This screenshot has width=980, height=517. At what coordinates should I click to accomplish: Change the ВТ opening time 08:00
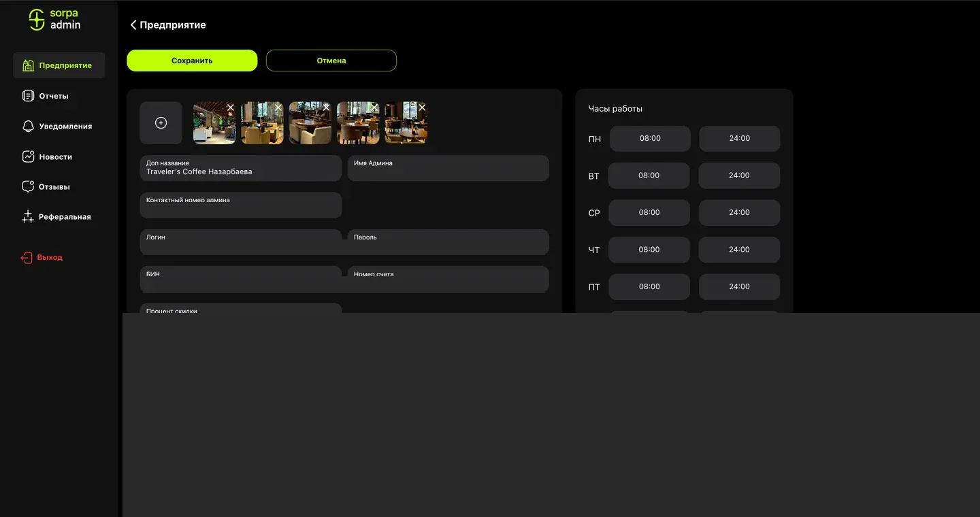pos(649,176)
